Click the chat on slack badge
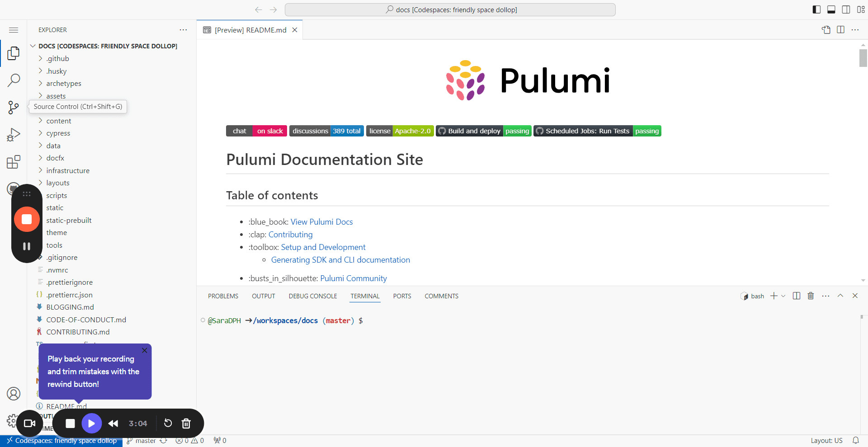 256,131
